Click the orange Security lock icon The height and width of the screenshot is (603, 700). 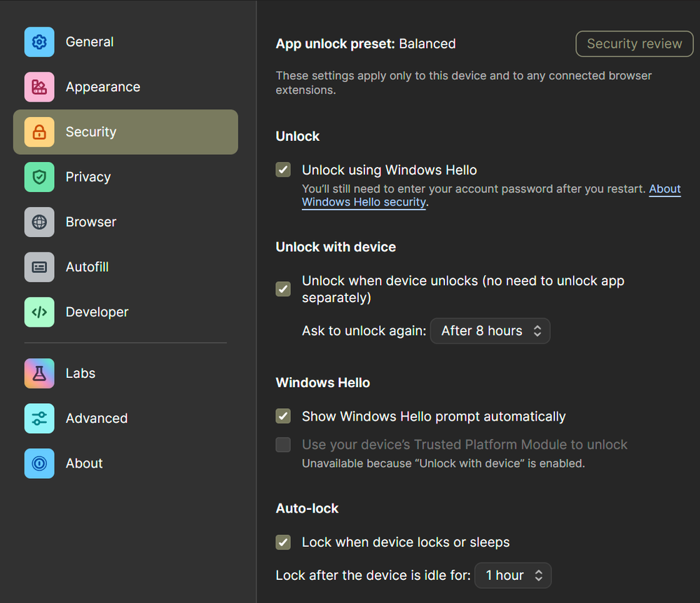(x=39, y=132)
